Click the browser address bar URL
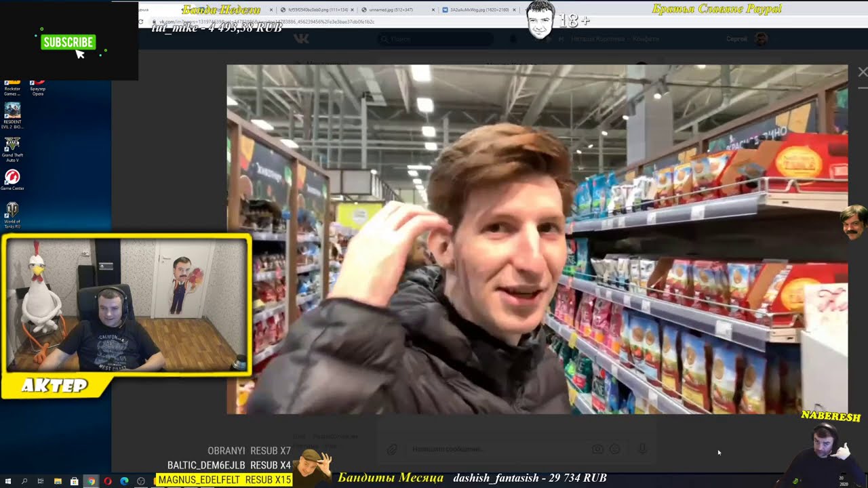Image resolution: width=868 pixels, height=488 pixels. pos(268,22)
